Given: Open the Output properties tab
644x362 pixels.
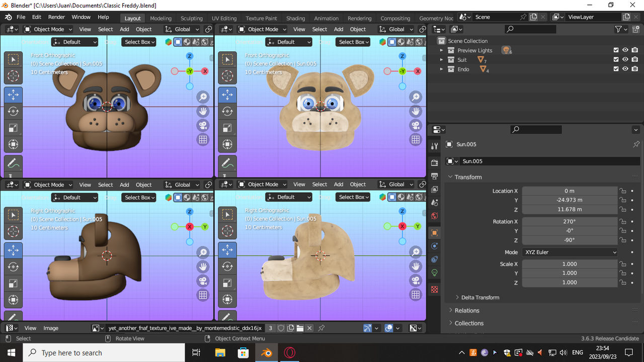Looking at the screenshot, I should [x=435, y=176].
